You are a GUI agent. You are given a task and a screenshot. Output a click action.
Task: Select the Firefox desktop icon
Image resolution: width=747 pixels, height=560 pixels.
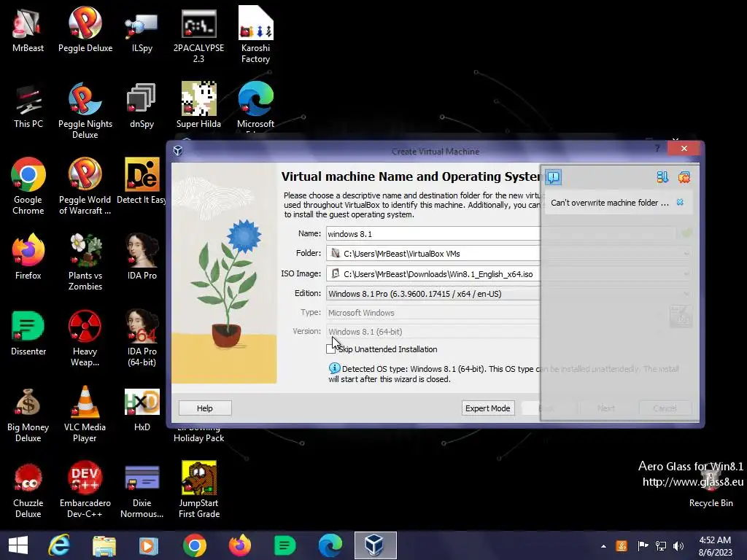point(28,257)
